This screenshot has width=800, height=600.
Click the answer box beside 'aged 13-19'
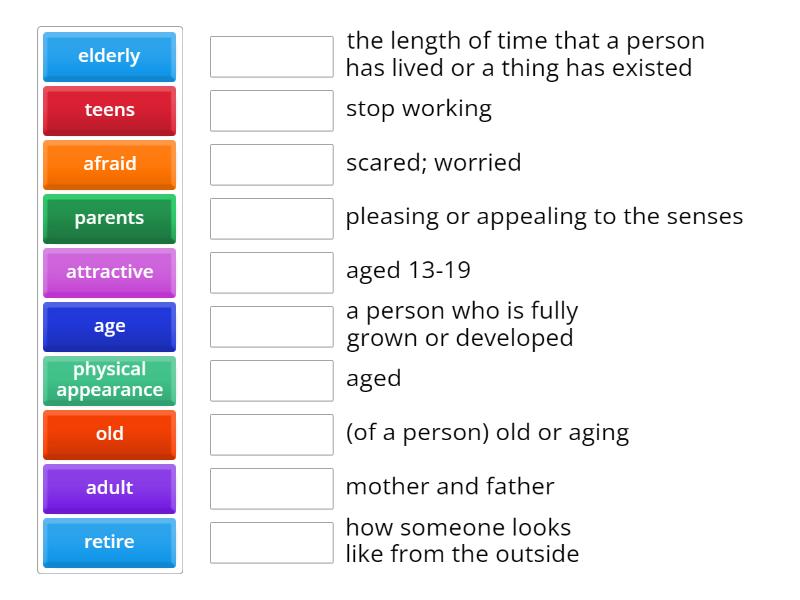[x=271, y=272]
